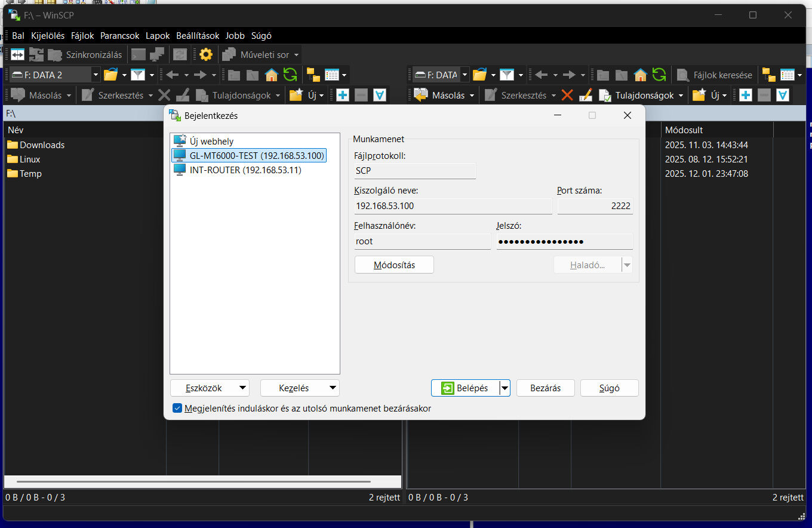Click the left panel's plus select-files icon
This screenshot has width=812, height=528.
coord(343,96)
